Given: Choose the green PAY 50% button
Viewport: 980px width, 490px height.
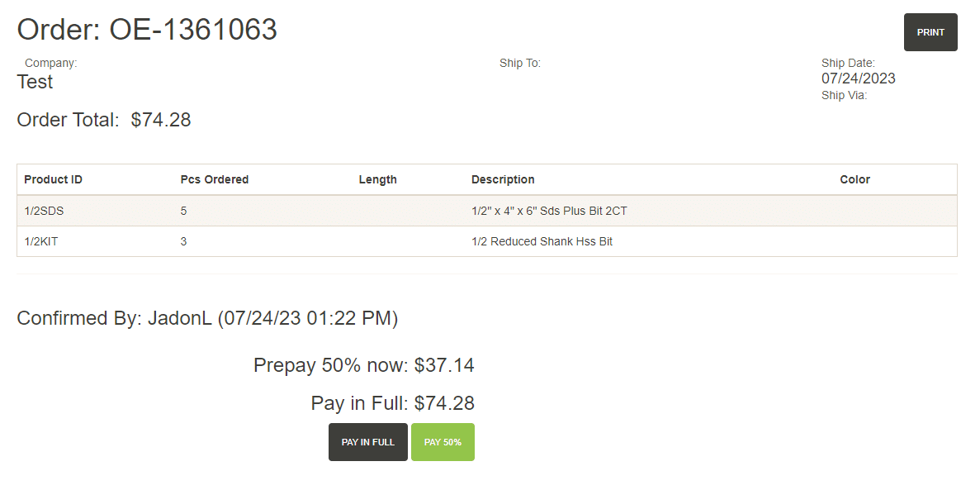Looking at the screenshot, I should click(443, 442).
